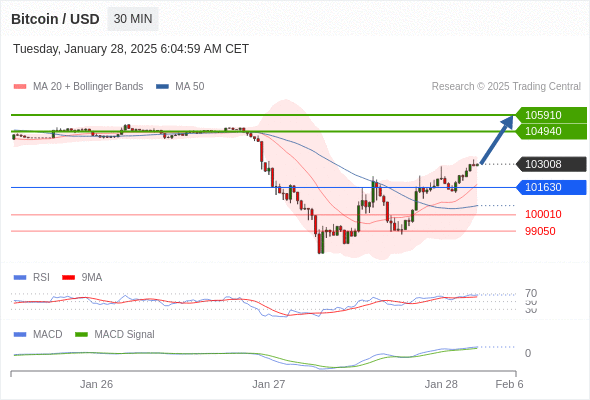Select the 104940 green price label
Image resolution: width=590 pixels, height=400 pixels.
pos(551,131)
